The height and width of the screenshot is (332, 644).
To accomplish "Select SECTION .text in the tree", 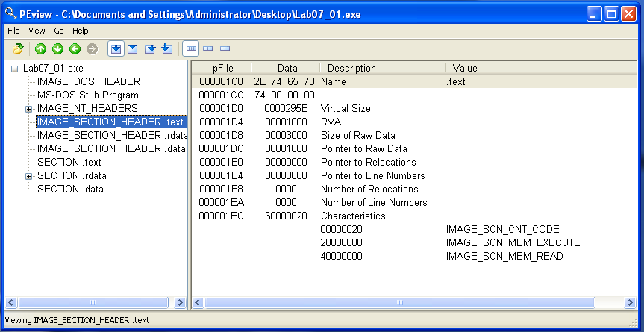I will click(69, 162).
